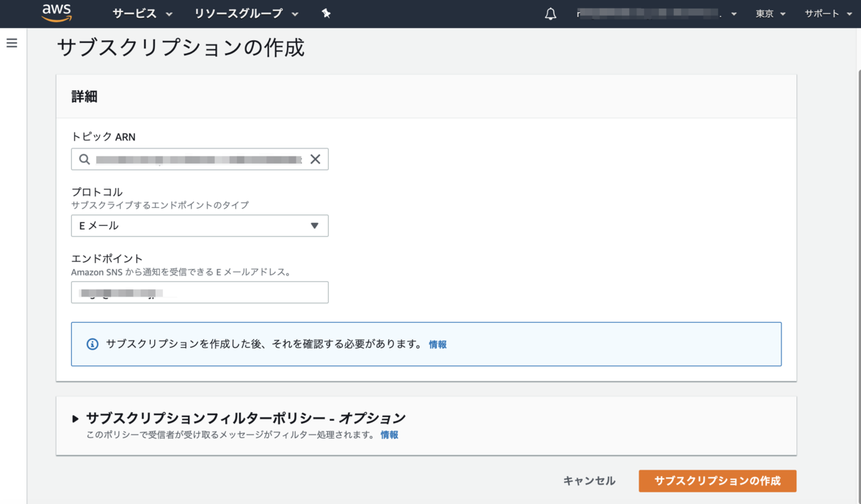Open the protocol dropdown arrow
This screenshot has height=504, width=861.
coord(314,226)
